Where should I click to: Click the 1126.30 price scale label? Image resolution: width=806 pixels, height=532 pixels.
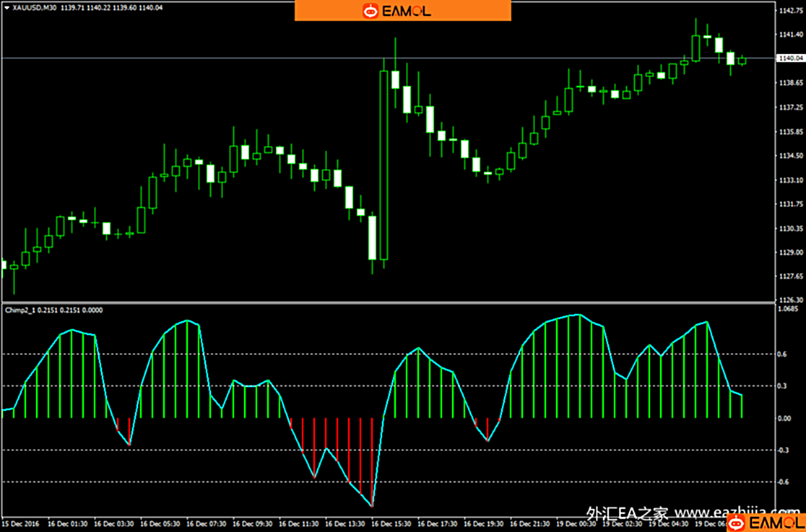coord(791,300)
